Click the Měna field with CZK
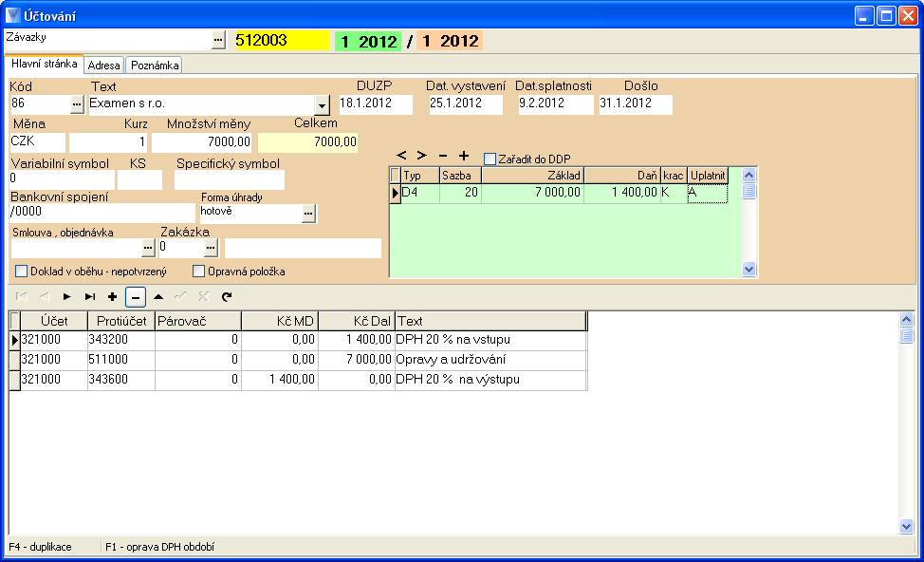 point(38,142)
